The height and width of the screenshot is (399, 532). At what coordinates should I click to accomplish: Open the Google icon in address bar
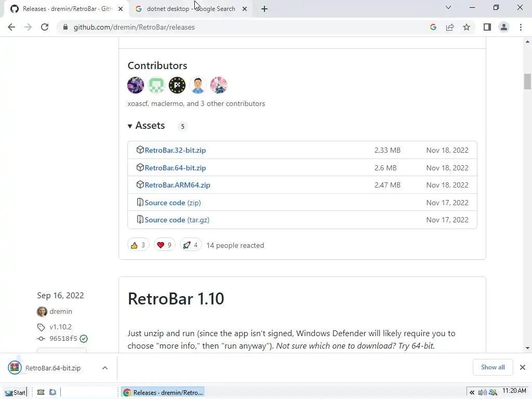point(433,27)
